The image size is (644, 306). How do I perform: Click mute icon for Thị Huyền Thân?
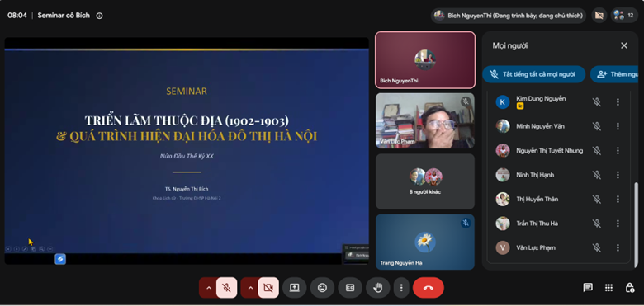tap(596, 199)
